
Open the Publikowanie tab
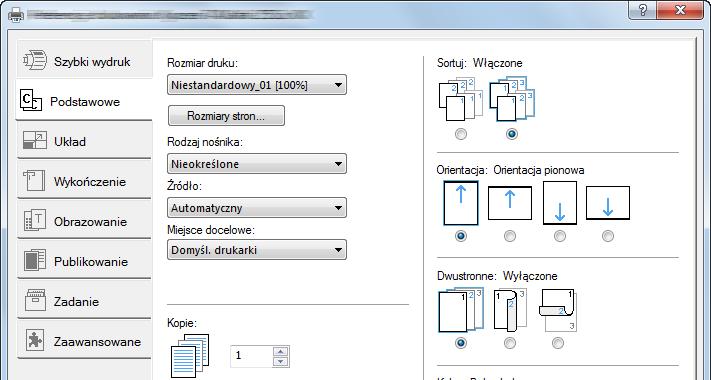coord(84,261)
